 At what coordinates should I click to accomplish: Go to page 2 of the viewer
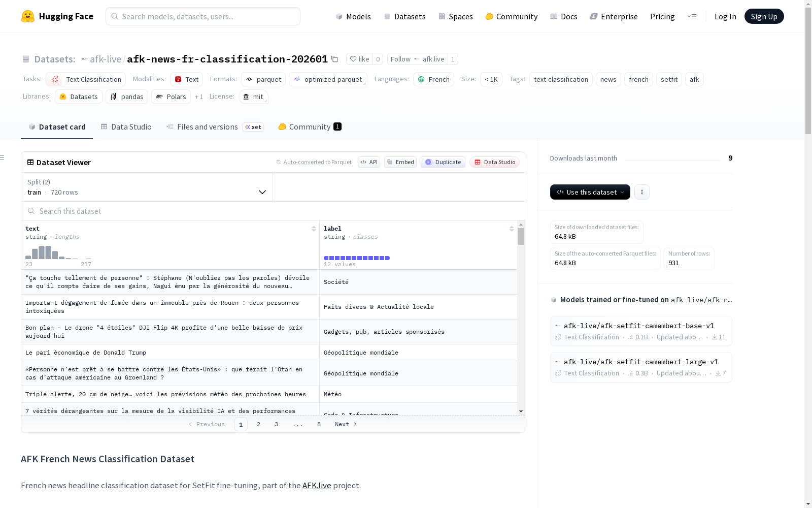click(x=258, y=424)
